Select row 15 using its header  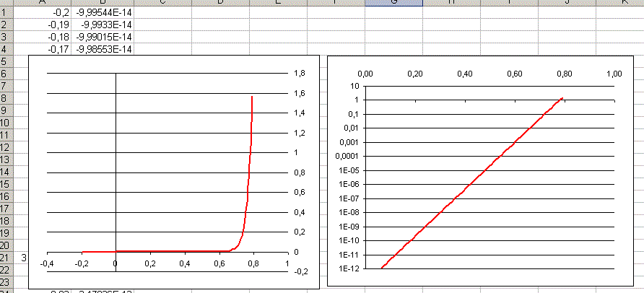(4, 184)
